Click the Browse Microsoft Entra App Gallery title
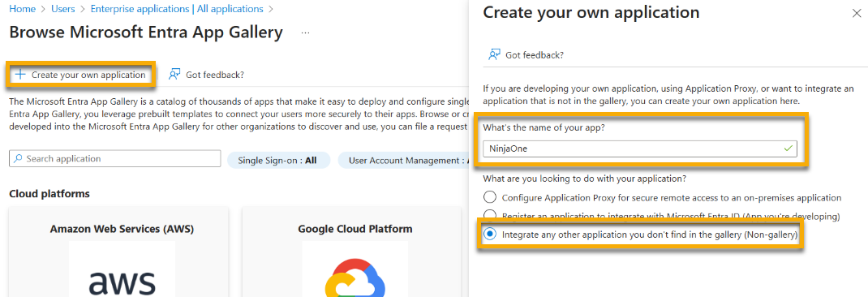This screenshot has height=297, width=868. point(146,32)
